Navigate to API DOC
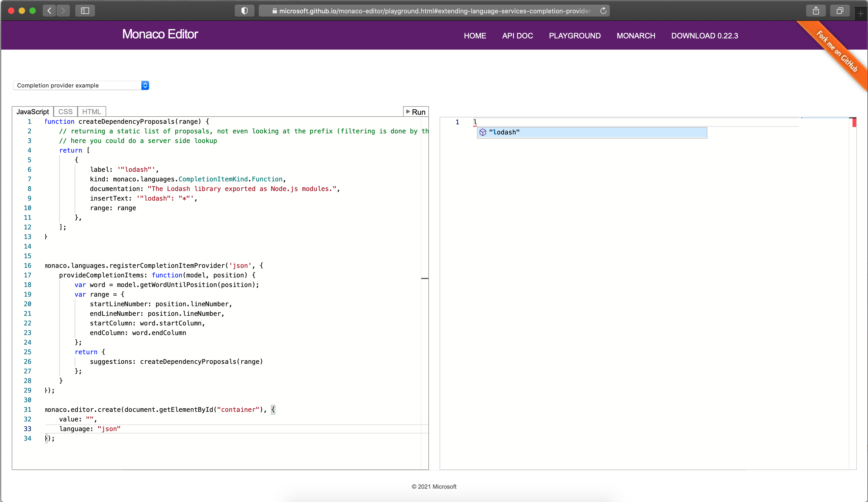The height and width of the screenshot is (502, 868). coord(517,35)
